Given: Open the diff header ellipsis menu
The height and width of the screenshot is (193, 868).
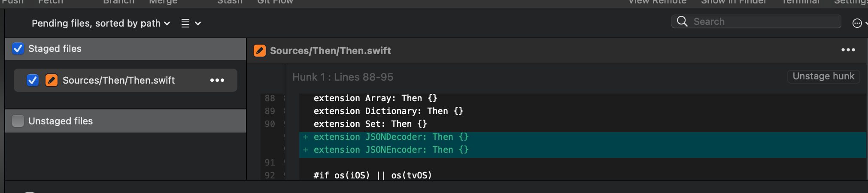Looking at the screenshot, I should 848,50.
